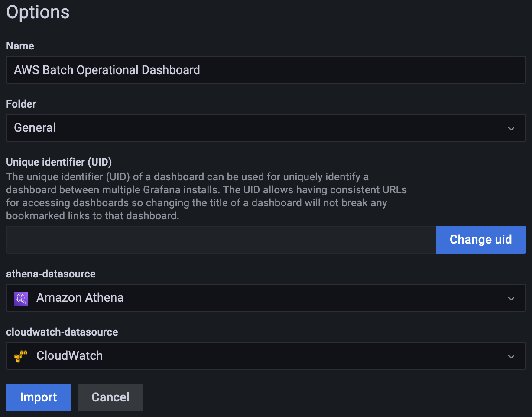Focus the dashboard Name input field
The height and width of the screenshot is (417, 532).
point(266,70)
